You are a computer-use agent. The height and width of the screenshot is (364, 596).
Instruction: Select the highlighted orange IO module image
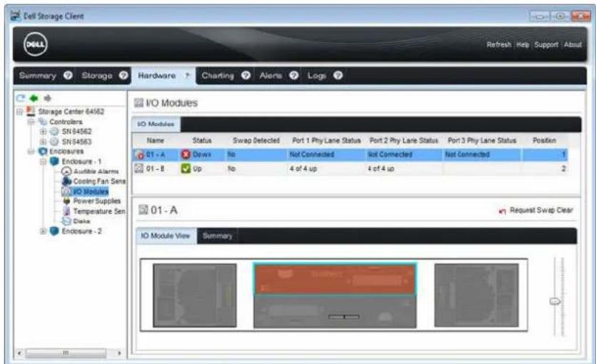[335, 279]
